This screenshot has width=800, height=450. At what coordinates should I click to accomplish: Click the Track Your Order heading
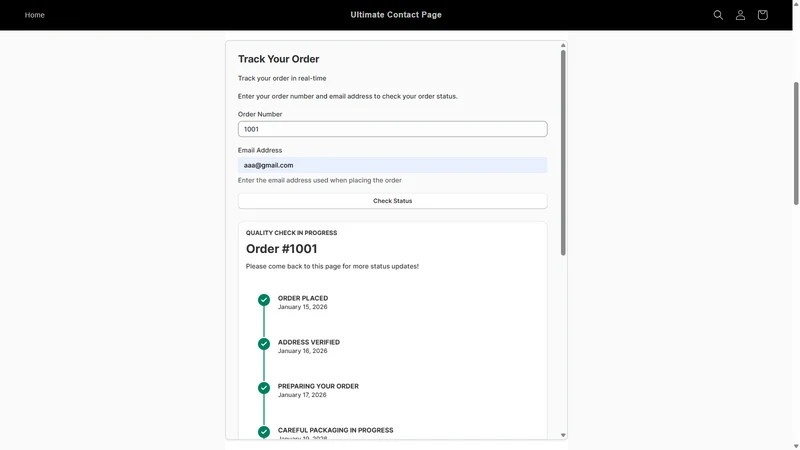coord(279,59)
